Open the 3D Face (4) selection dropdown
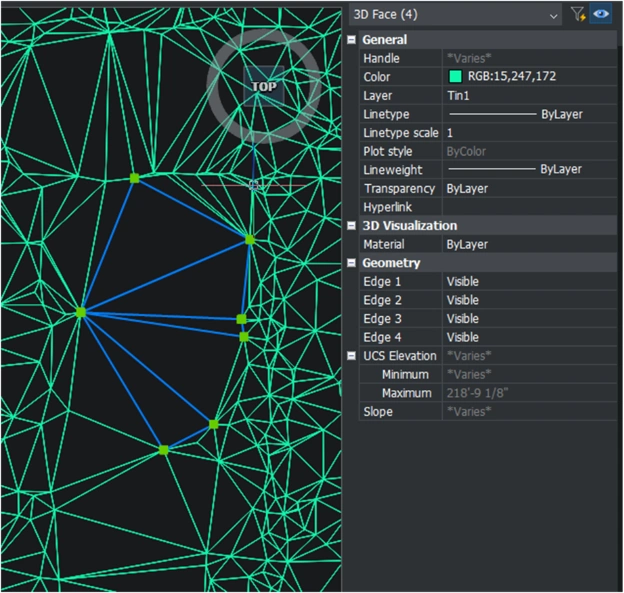This screenshot has width=624, height=593. (x=455, y=15)
